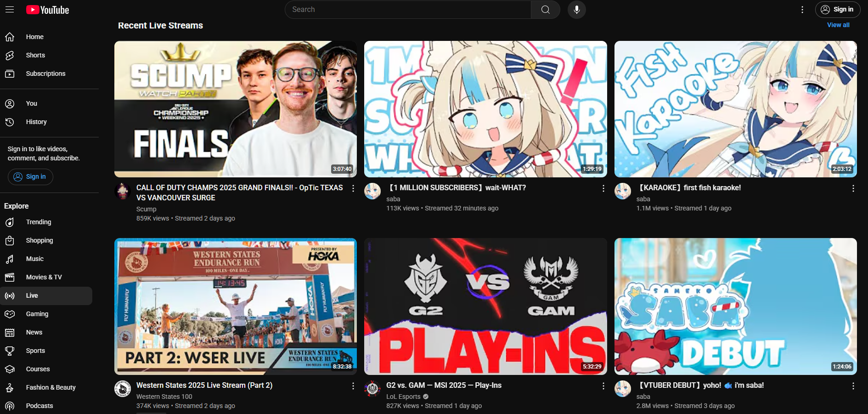Open the Western States Endurance Run thumbnail
This screenshot has width=868, height=414.
click(x=236, y=306)
